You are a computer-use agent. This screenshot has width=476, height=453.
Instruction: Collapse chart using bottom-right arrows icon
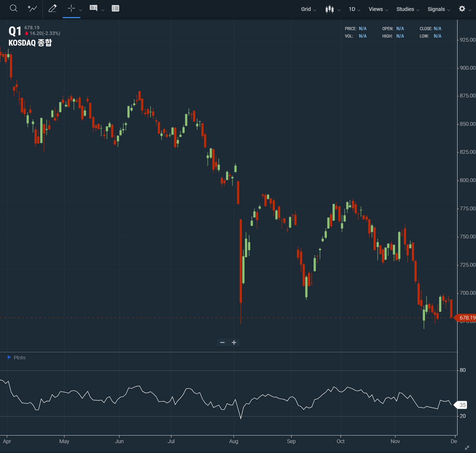pos(467,448)
